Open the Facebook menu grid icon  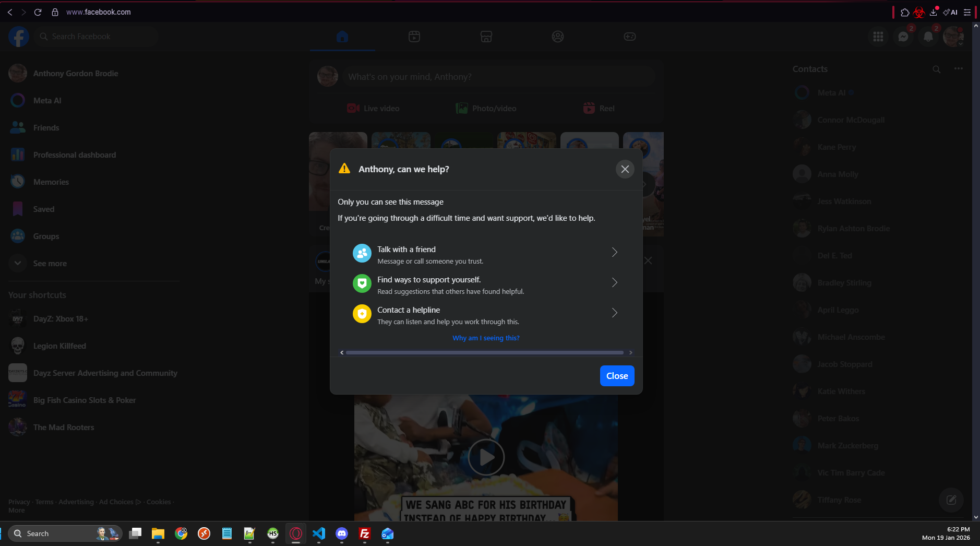(878, 37)
